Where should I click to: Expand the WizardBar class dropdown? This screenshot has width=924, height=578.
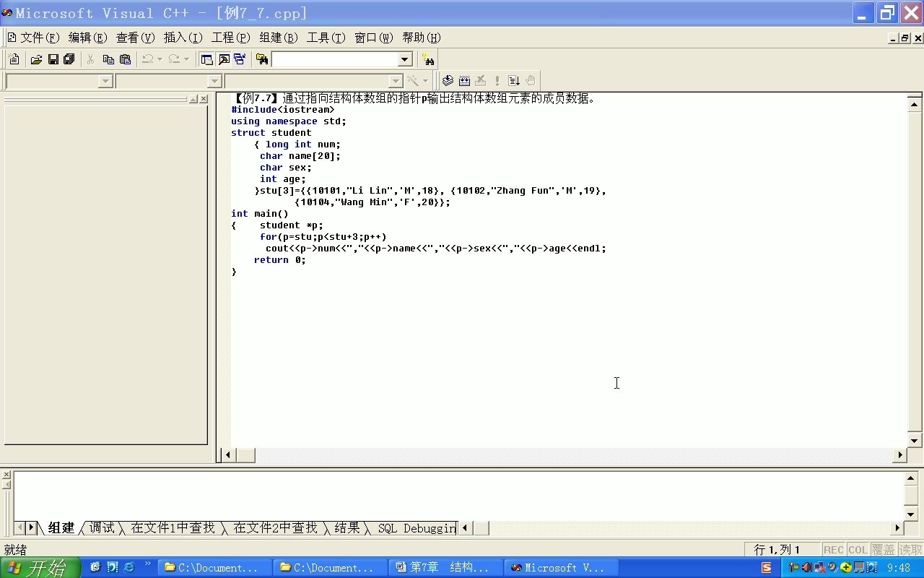(x=105, y=81)
